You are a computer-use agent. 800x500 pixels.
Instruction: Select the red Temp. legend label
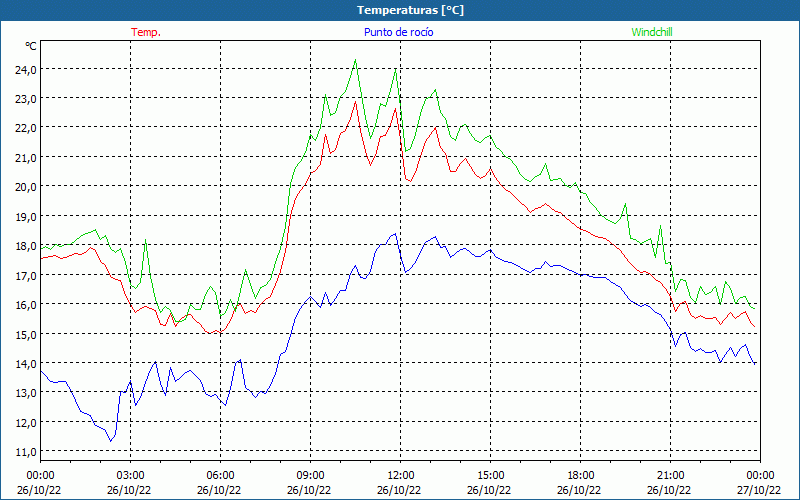(146, 32)
